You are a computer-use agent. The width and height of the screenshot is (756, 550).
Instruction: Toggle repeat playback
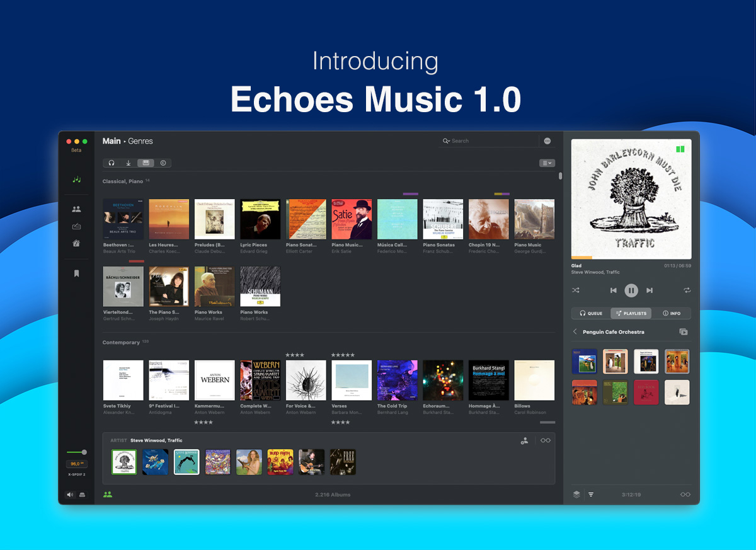pos(687,290)
